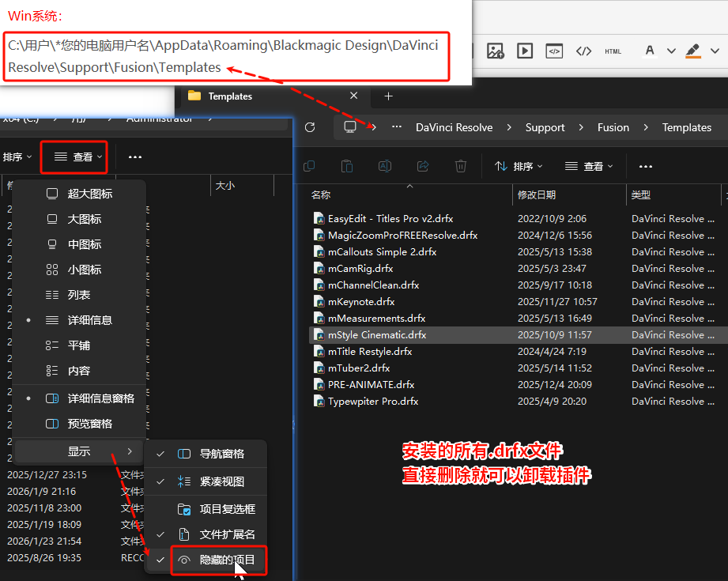Choose 平铺 view option
The height and width of the screenshot is (581, 728).
point(79,345)
